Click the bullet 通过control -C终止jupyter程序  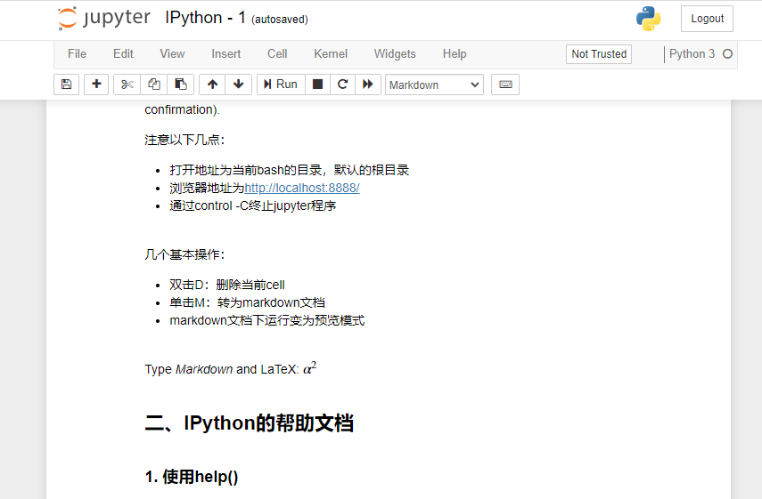pyautogui.click(x=253, y=206)
